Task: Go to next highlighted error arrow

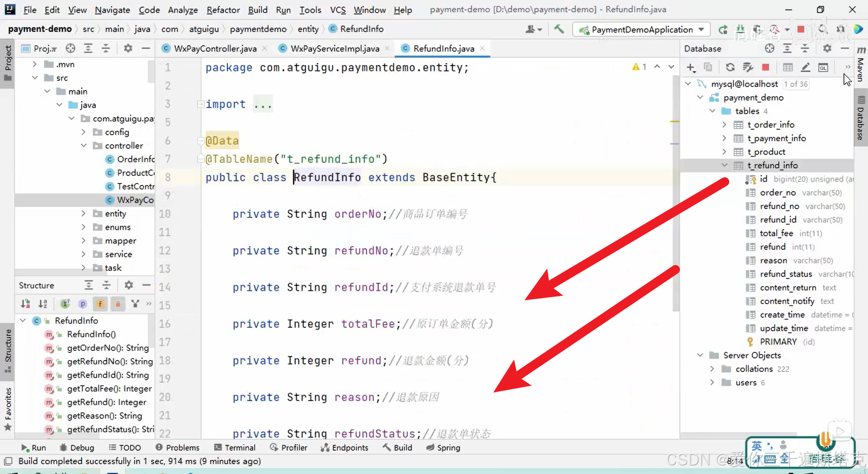Action: pos(671,67)
